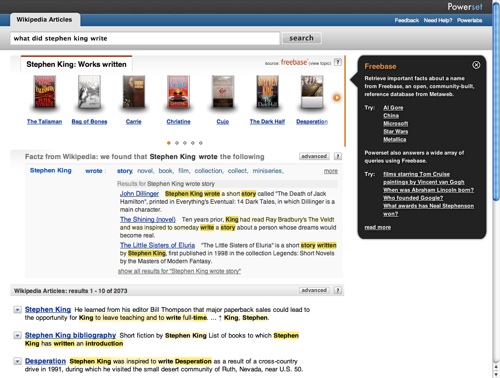
Task: Click advanced button in Factz section
Action: click(x=314, y=156)
